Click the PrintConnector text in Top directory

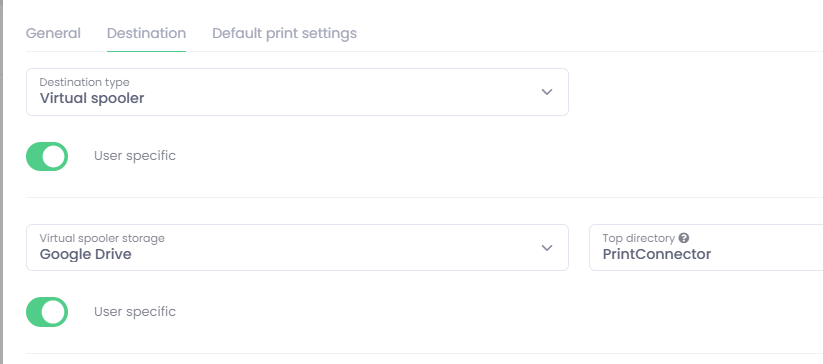[657, 254]
